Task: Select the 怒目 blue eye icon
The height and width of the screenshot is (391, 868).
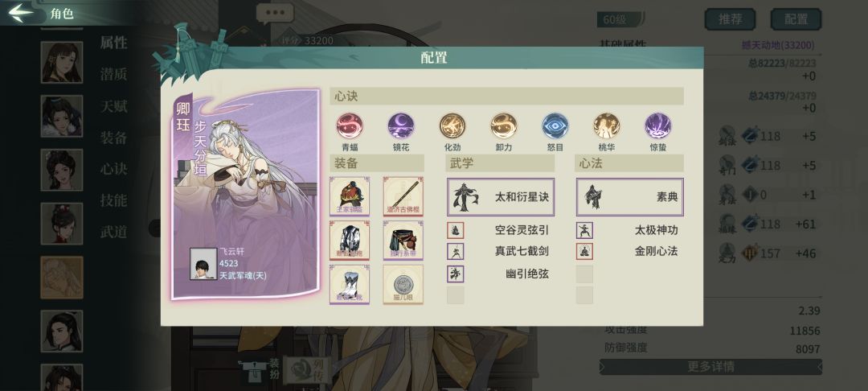Action: pyautogui.click(x=555, y=126)
